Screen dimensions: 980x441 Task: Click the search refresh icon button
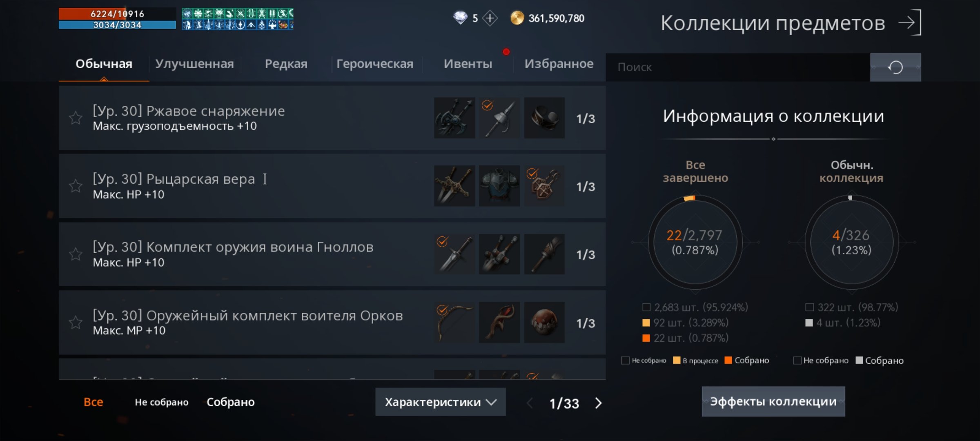895,67
